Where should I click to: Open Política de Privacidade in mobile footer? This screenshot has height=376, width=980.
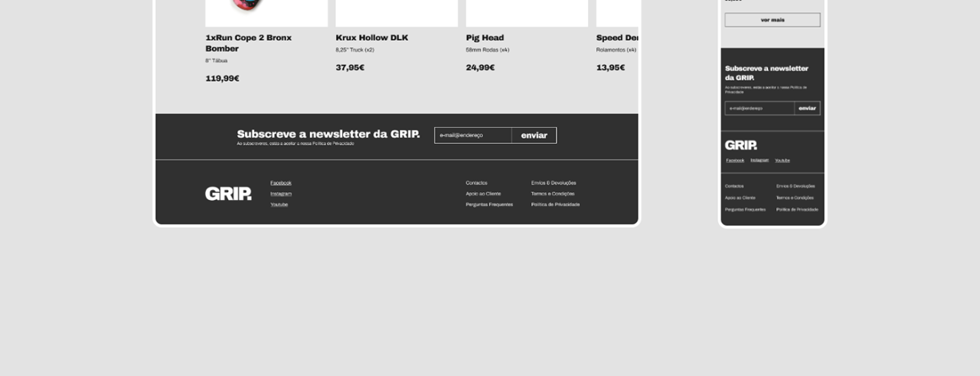[797, 209]
